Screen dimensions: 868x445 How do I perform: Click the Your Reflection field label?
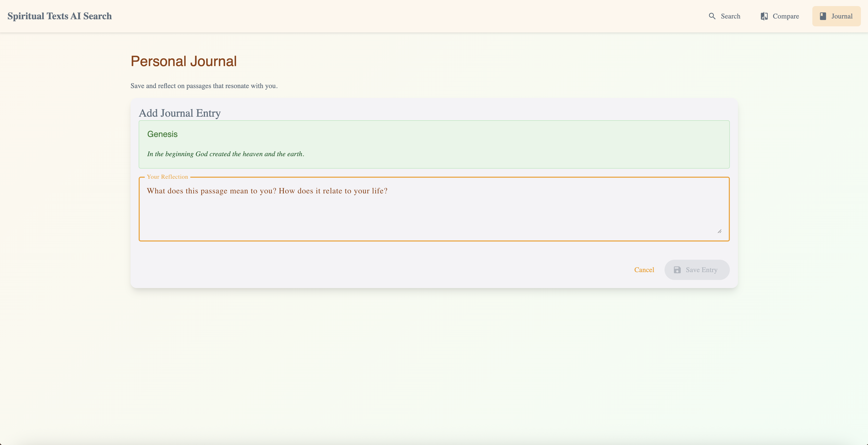coord(167,177)
